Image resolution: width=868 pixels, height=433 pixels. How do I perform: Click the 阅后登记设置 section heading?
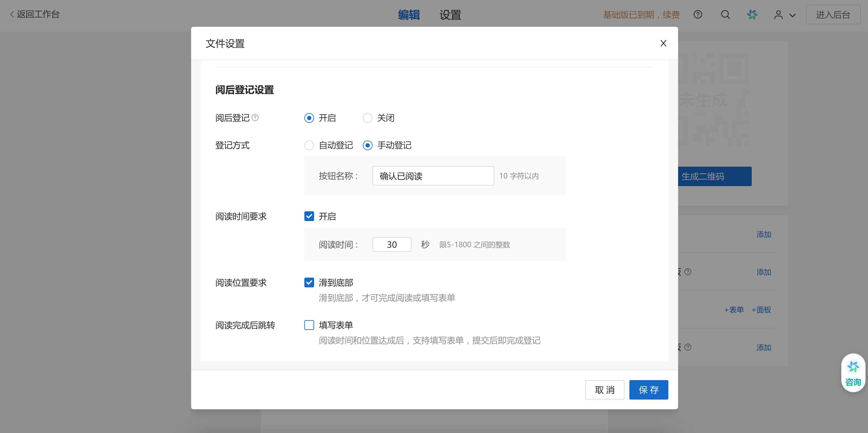tap(245, 90)
